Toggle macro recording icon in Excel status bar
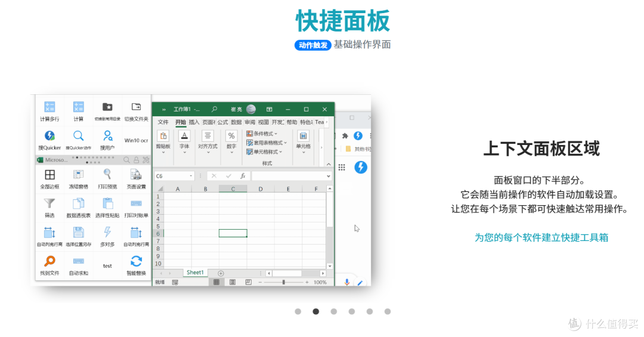 coord(175,282)
